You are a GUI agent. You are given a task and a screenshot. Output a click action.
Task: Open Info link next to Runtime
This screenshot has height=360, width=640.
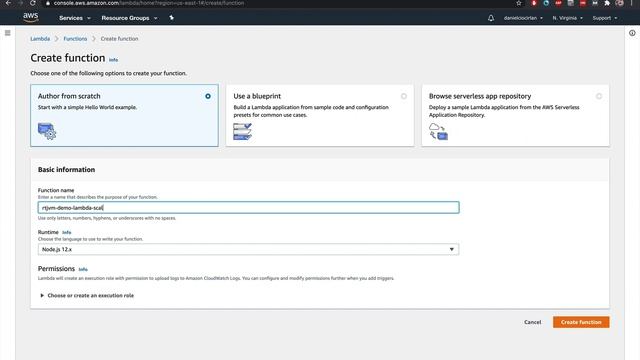(x=67, y=232)
